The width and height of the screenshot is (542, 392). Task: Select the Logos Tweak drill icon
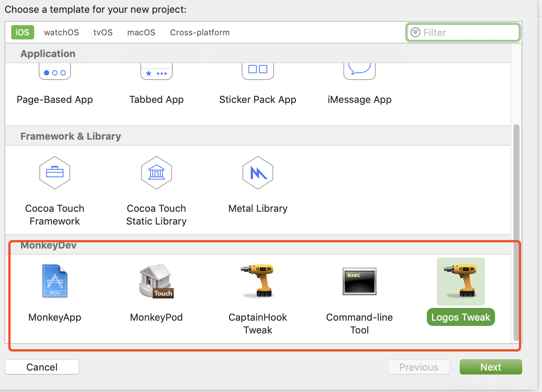pyautogui.click(x=461, y=281)
